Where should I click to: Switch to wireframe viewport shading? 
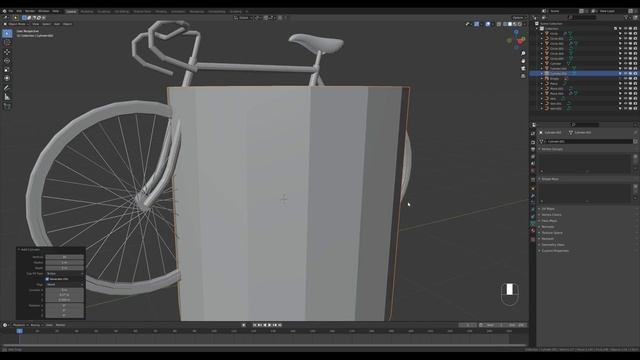505,24
